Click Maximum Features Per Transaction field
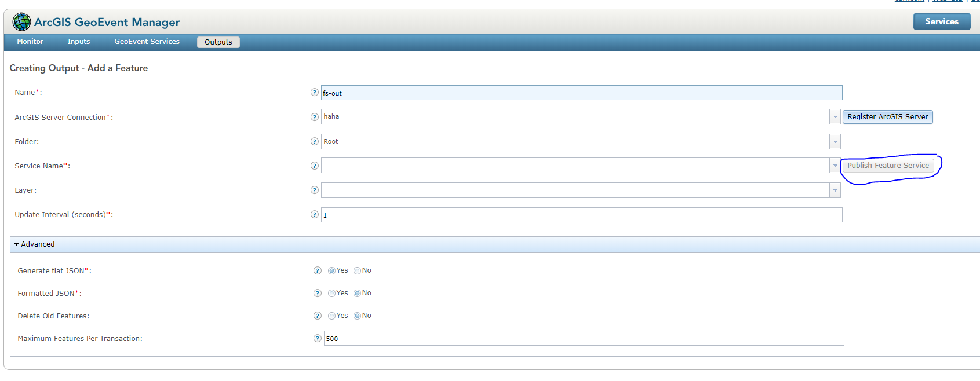Viewport: 980px width, 381px height. tap(584, 338)
